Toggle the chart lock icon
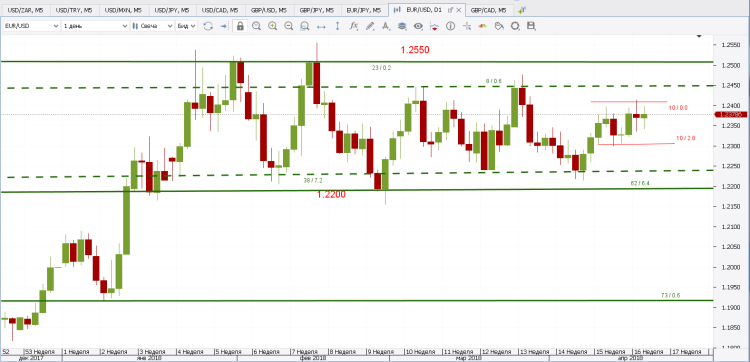 (240, 26)
